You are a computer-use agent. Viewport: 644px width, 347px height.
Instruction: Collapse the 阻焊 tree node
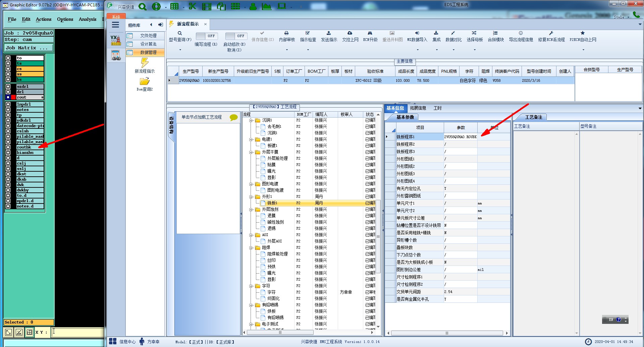(x=251, y=248)
